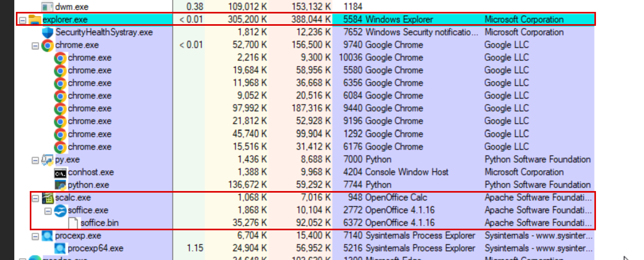Click the procexp64.exe icon

(x=60, y=249)
